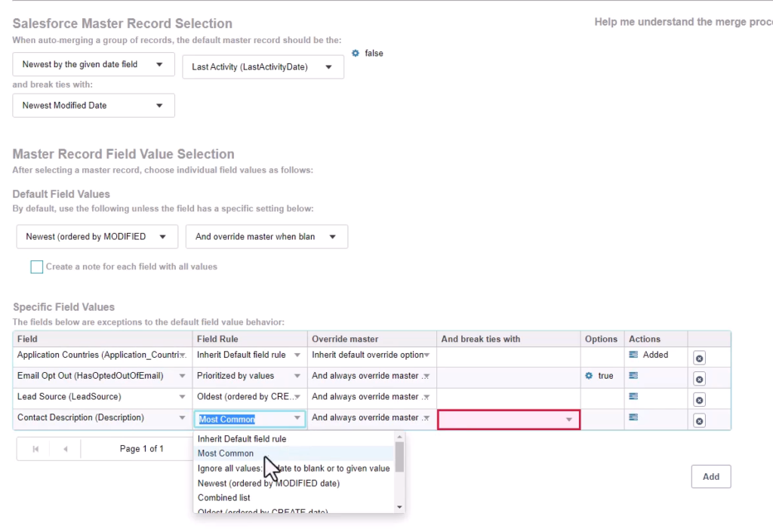Click scroll up arrow of dropdown list
773x532 pixels.
tap(400, 437)
